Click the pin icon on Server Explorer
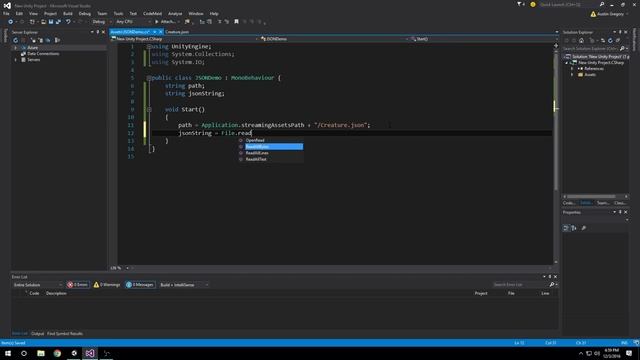This screenshot has height=360, width=640. click(98, 32)
